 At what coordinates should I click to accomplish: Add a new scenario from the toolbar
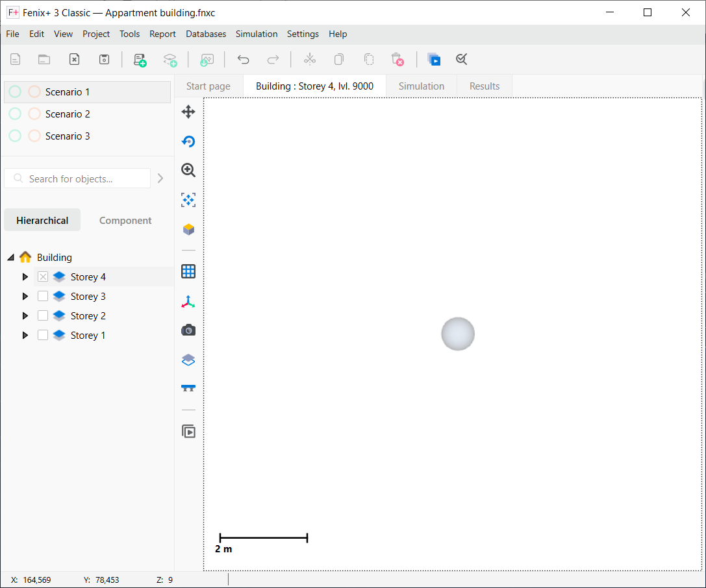click(x=140, y=59)
